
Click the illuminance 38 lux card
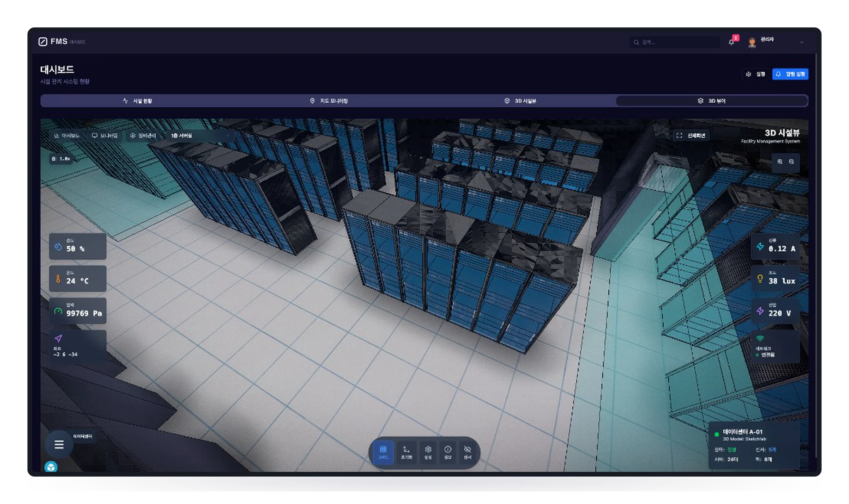click(x=775, y=279)
